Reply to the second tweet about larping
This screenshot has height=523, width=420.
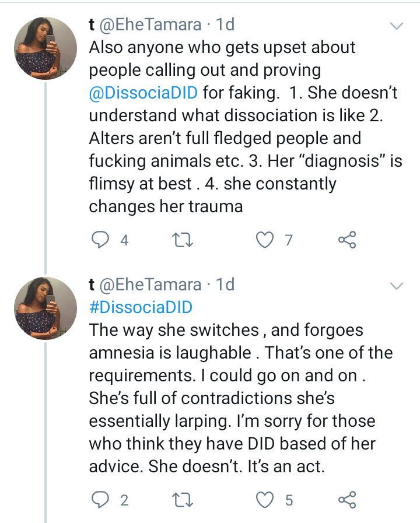(101, 500)
